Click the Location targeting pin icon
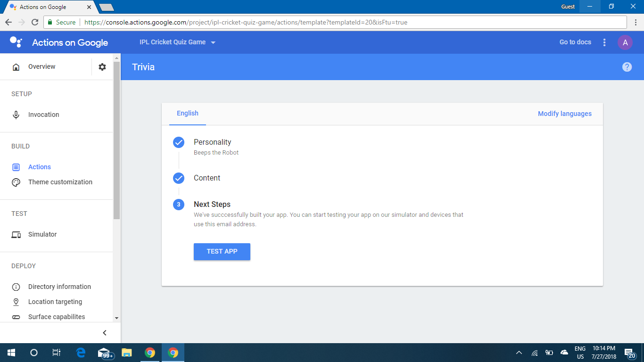 (16, 302)
